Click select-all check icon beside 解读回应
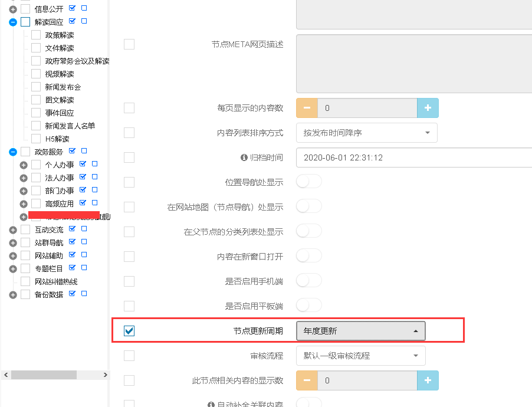Image resolution: width=532 pixels, height=407 pixels. pyautogui.click(x=73, y=21)
